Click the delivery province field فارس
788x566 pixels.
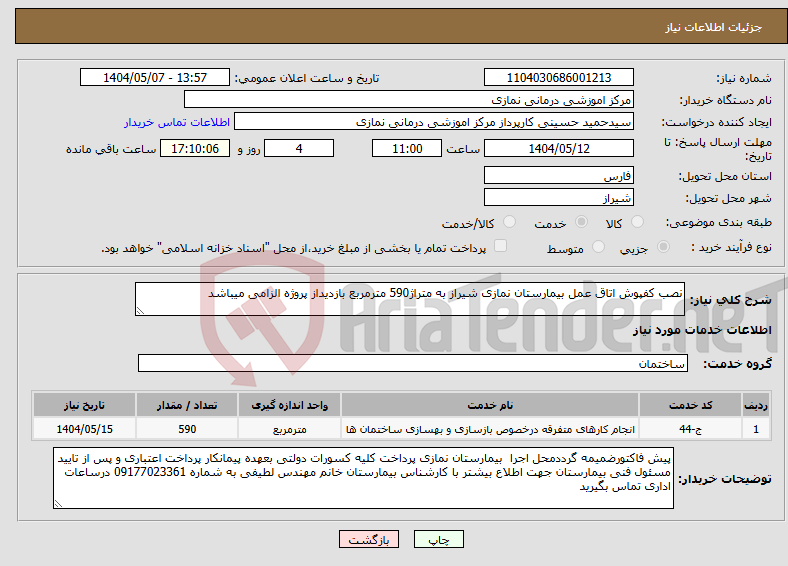pyautogui.click(x=558, y=175)
